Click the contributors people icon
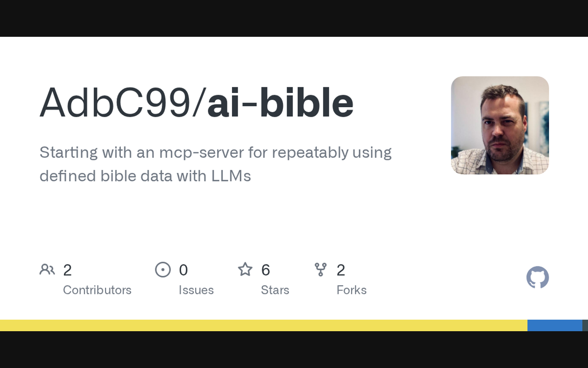This screenshot has width=588, height=368. tap(47, 270)
